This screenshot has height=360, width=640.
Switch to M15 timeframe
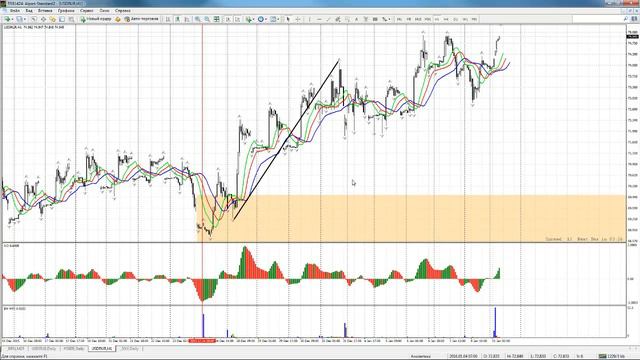coord(418,19)
